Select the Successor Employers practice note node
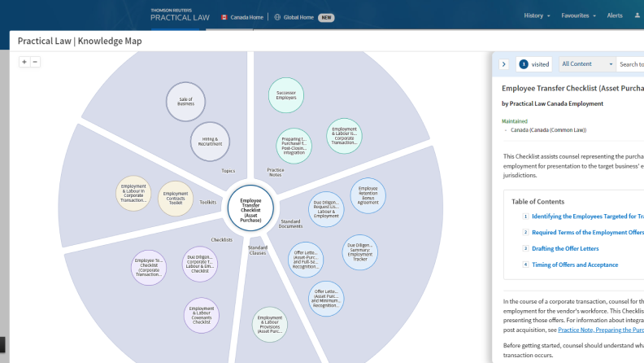644x363 pixels. pos(286,95)
